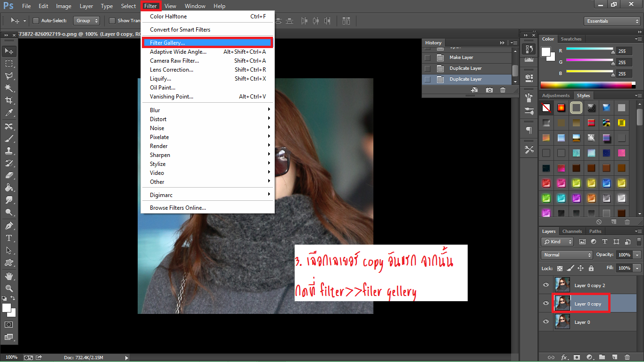Screen dimensions: 644x362
Task: Delete current state in History panel
Action: point(503,90)
